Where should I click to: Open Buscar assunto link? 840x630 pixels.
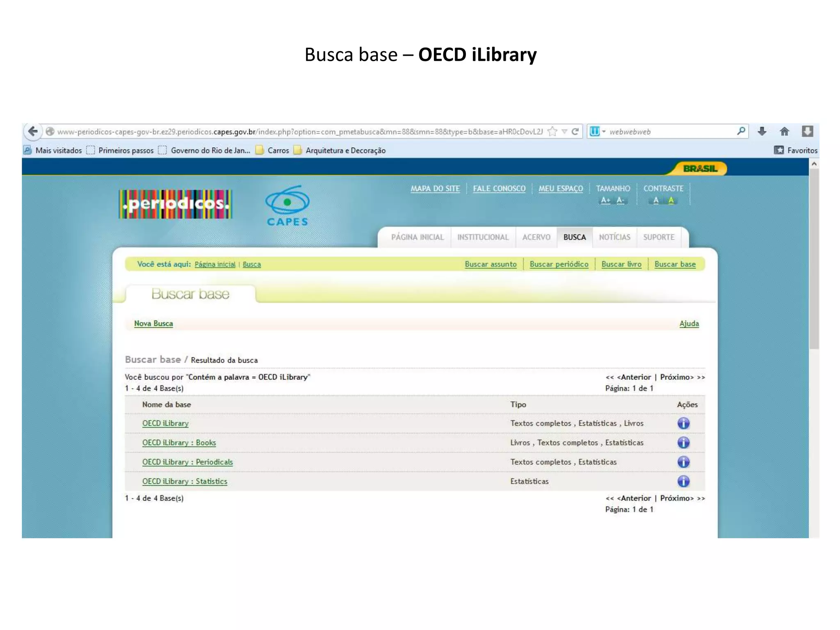coord(491,265)
